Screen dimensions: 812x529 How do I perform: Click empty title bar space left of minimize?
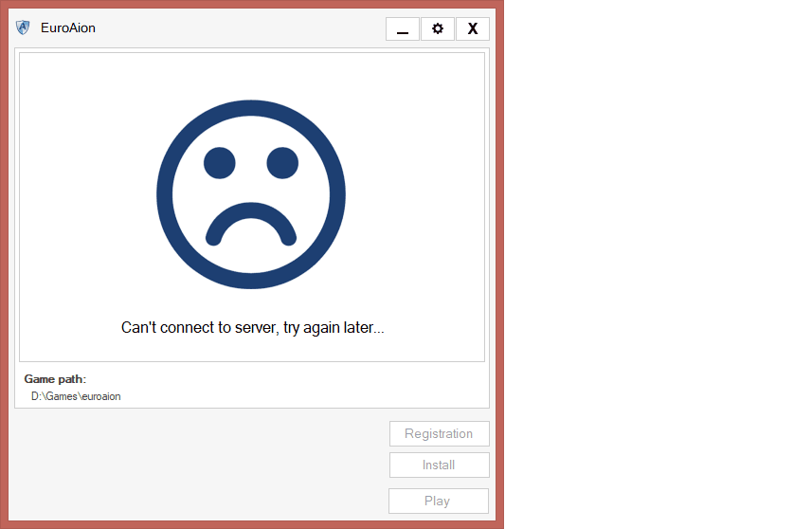coord(237,27)
